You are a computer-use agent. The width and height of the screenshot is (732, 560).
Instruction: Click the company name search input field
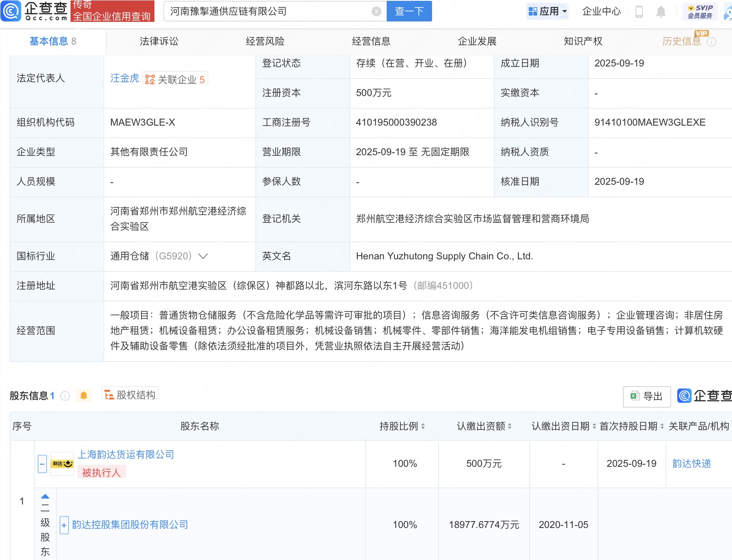point(268,11)
